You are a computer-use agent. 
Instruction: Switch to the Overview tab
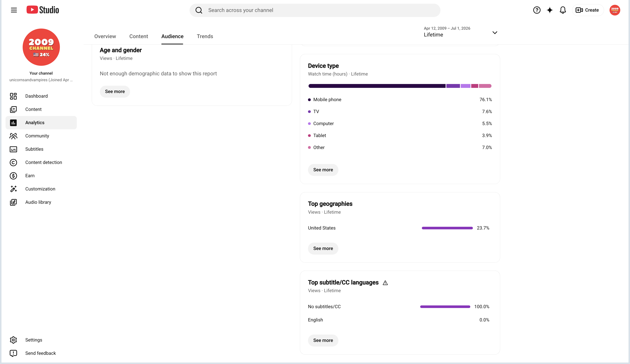[x=105, y=36]
